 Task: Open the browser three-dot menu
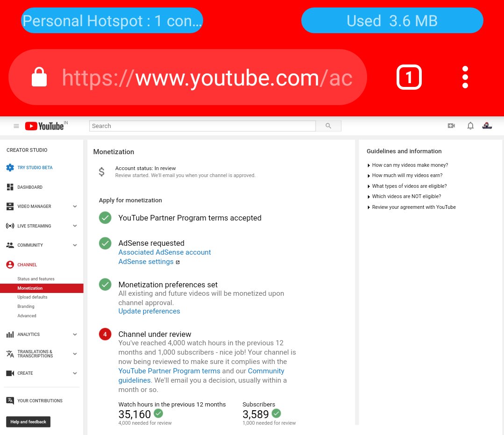pos(465,77)
